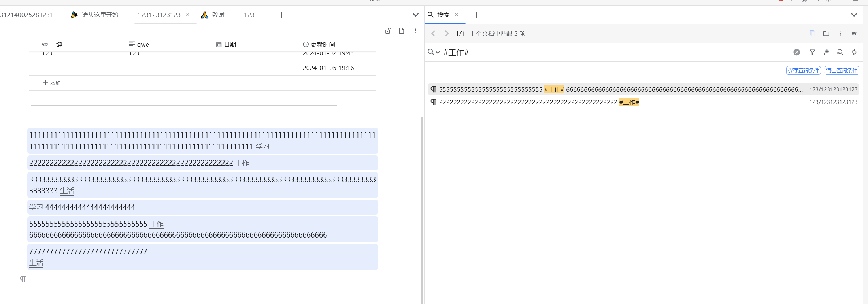Click the table's horizontal scrollbar

184,106
